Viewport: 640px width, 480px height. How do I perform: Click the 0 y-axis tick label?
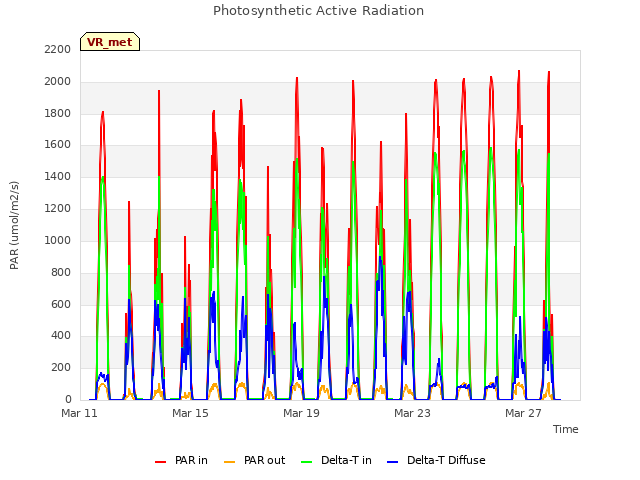68,400
